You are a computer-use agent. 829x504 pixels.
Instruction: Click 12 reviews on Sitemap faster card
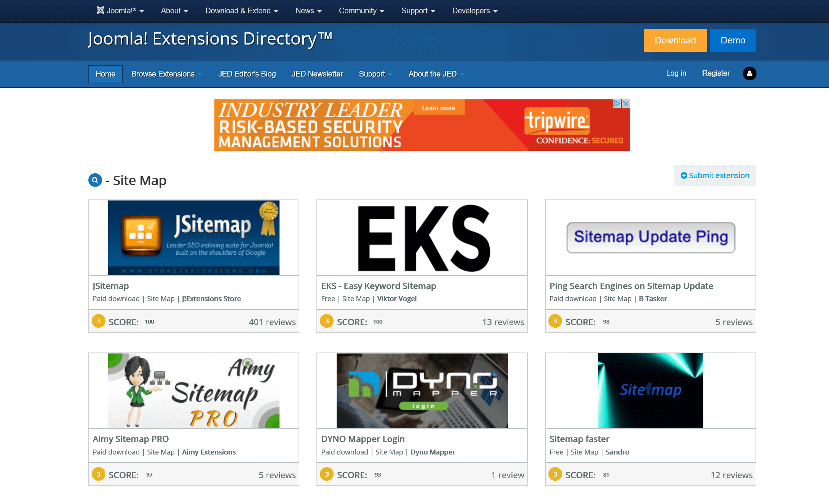point(732,475)
